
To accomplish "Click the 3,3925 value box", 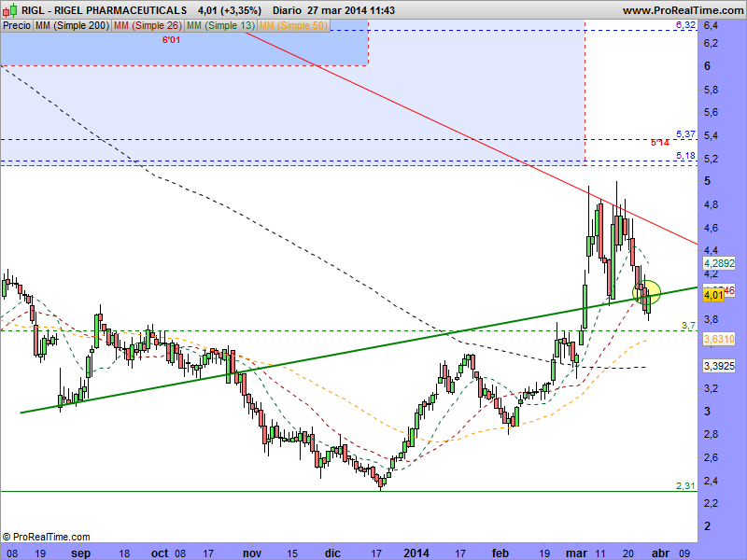I will [719, 366].
